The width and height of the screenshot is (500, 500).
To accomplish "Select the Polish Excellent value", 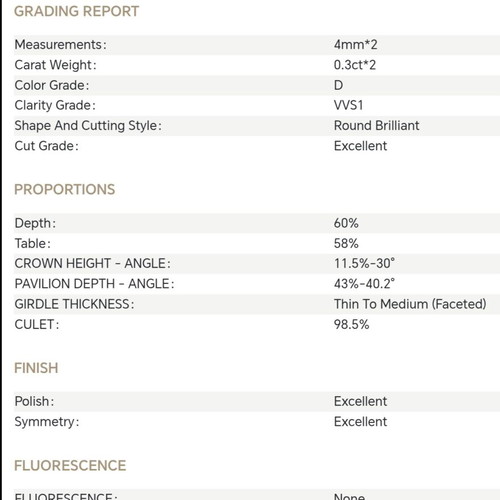I will (x=360, y=401).
